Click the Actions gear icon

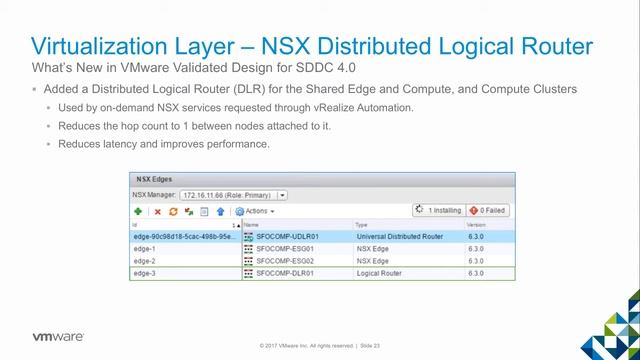pyautogui.click(x=240, y=211)
